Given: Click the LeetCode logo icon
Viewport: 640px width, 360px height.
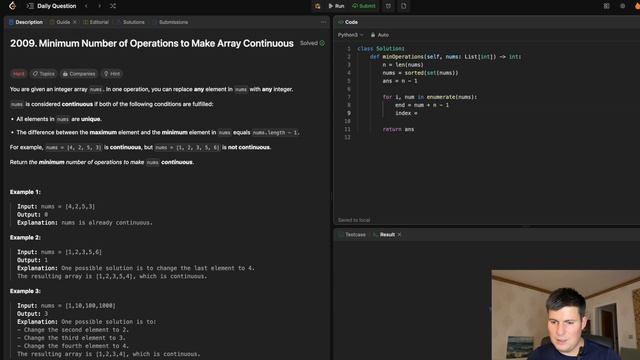Looking at the screenshot, I should [x=12, y=6].
